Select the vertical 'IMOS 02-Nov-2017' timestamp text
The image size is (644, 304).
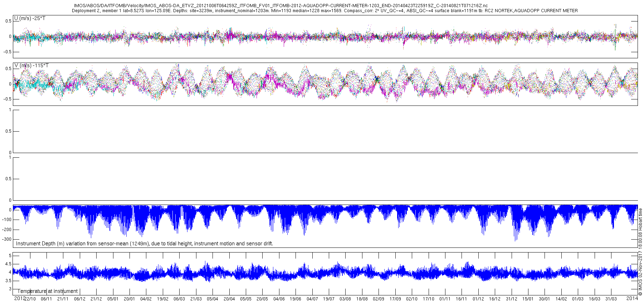(x=640, y=252)
